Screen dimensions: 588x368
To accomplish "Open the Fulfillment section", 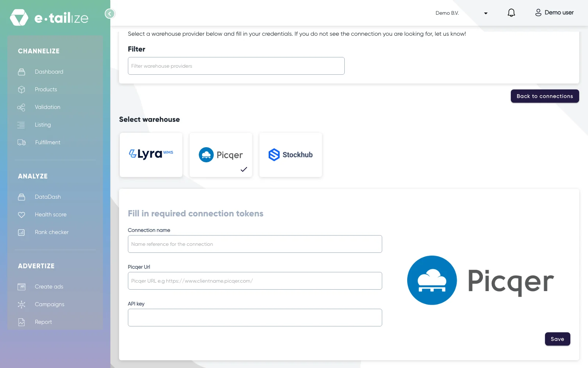I will [x=48, y=142].
